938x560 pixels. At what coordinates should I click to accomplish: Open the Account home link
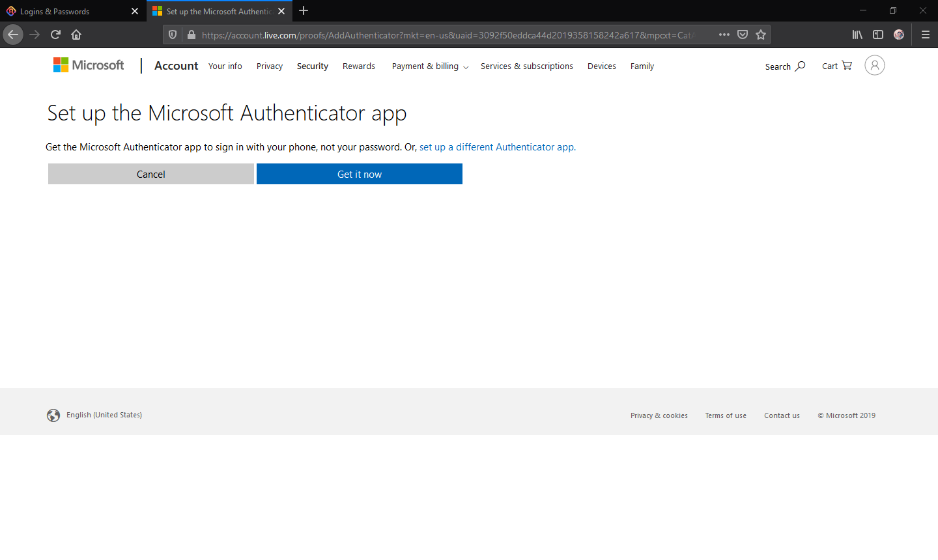(x=176, y=66)
